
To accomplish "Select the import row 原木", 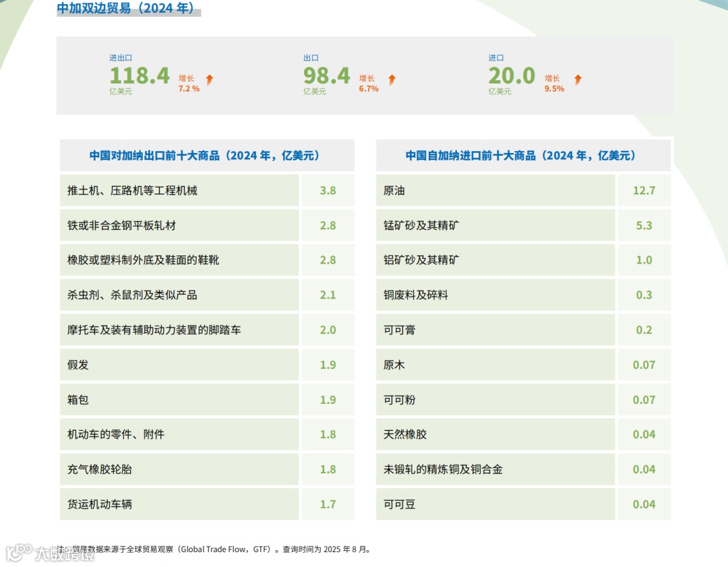I will click(495, 365).
